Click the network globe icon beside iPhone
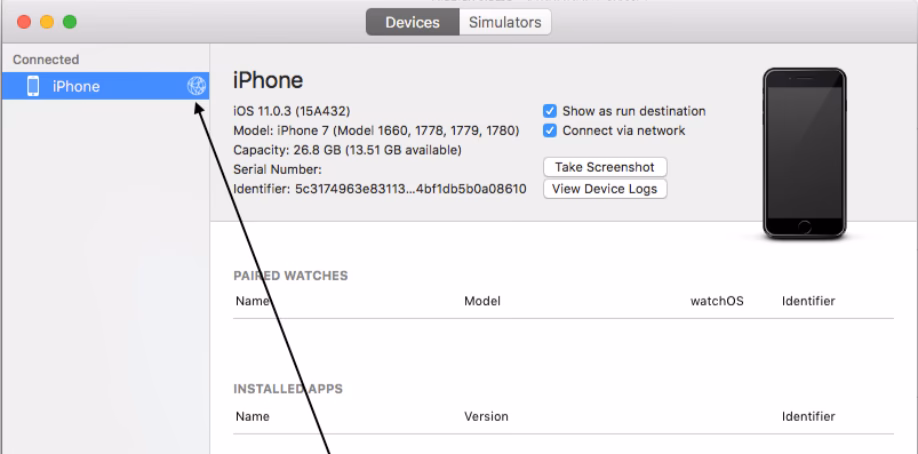The image size is (918, 454). (x=196, y=86)
